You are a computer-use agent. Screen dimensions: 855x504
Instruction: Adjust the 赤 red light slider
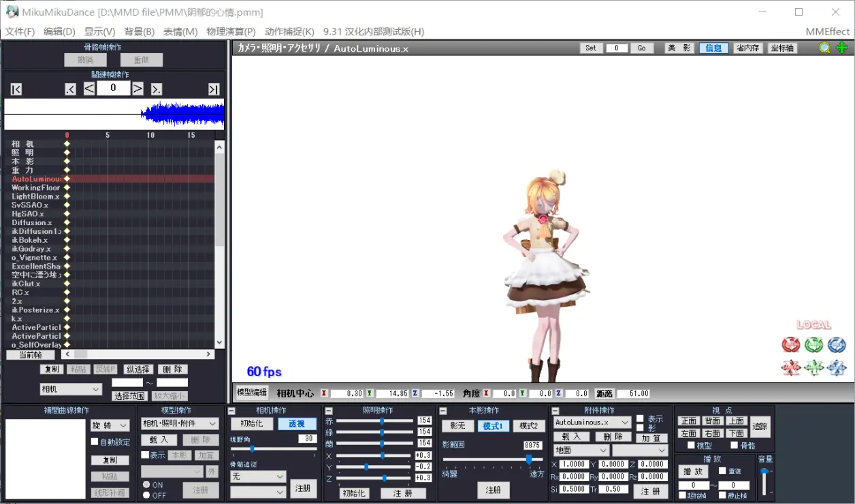[x=375, y=421]
